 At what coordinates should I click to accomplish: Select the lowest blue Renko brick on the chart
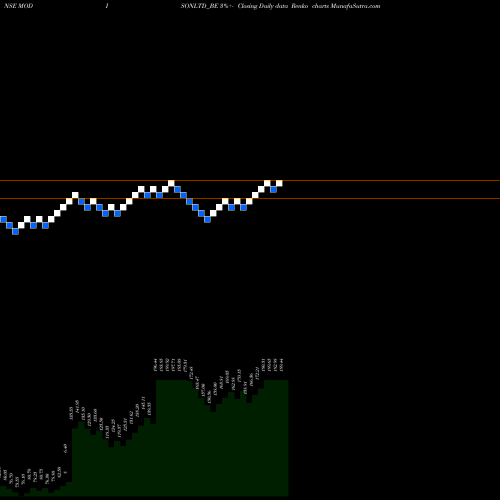[15, 231]
